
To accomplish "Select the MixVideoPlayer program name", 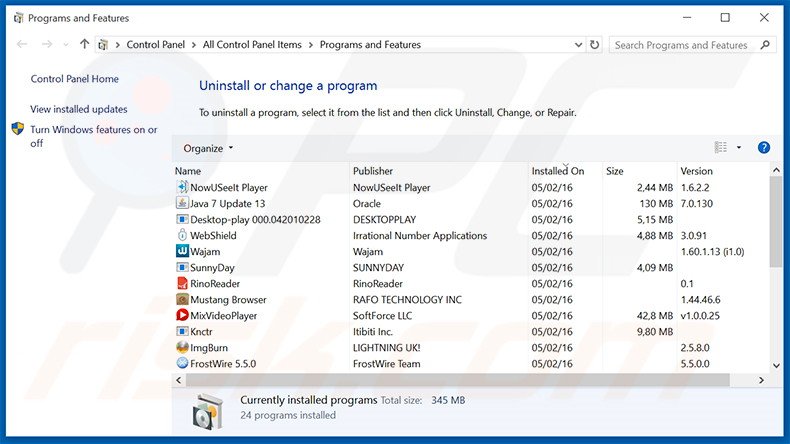I will (x=224, y=315).
